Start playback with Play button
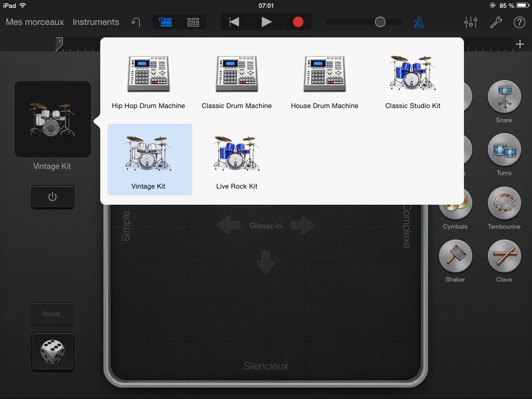The width and height of the screenshot is (532, 399). (x=267, y=22)
